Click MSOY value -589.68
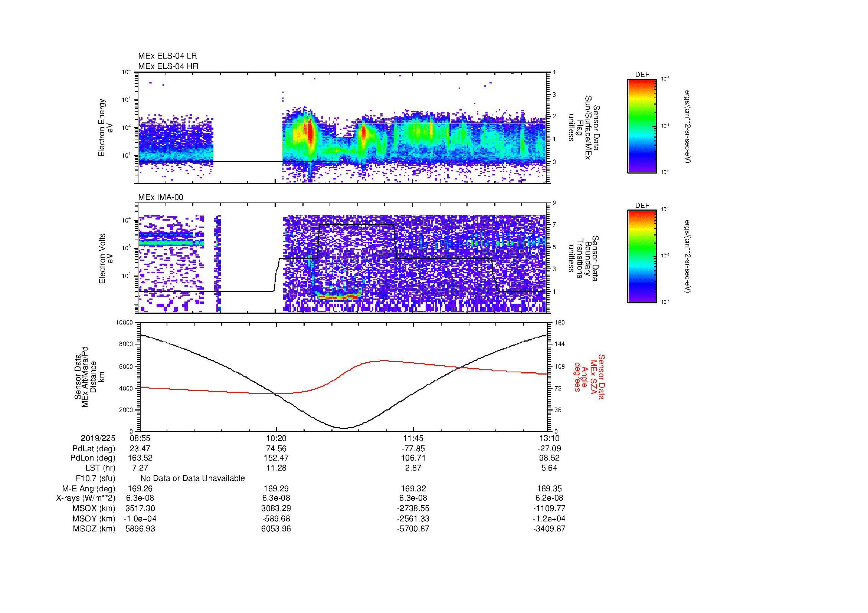This screenshot has width=868, height=613. coord(276,518)
